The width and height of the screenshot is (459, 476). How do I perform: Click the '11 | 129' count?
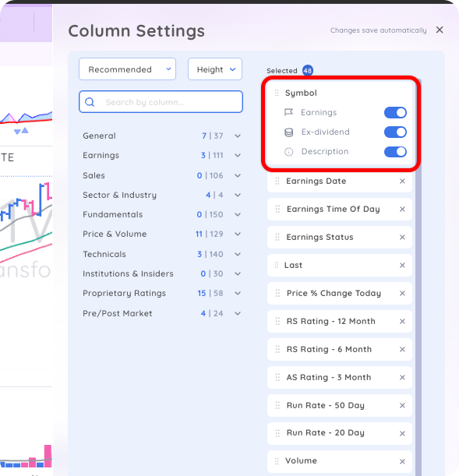click(209, 234)
